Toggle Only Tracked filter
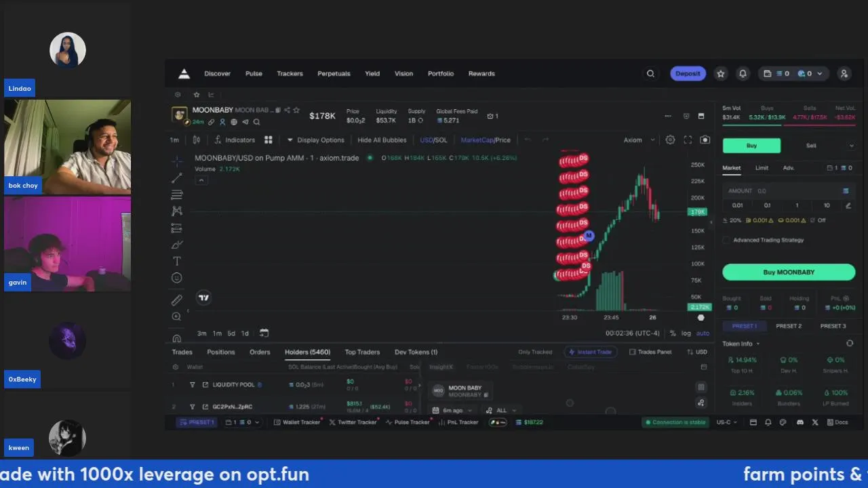Image resolution: width=868 pixels, height=488 pixels. (535, 352)
